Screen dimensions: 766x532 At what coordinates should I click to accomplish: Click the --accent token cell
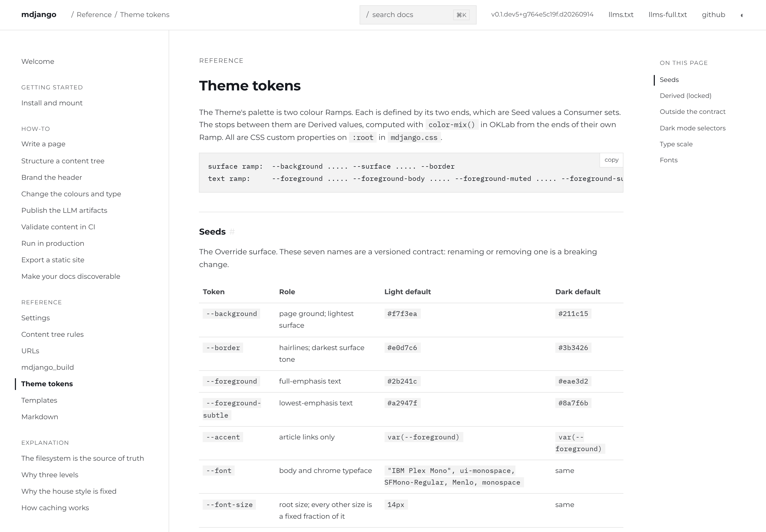(x=223, y=437)
